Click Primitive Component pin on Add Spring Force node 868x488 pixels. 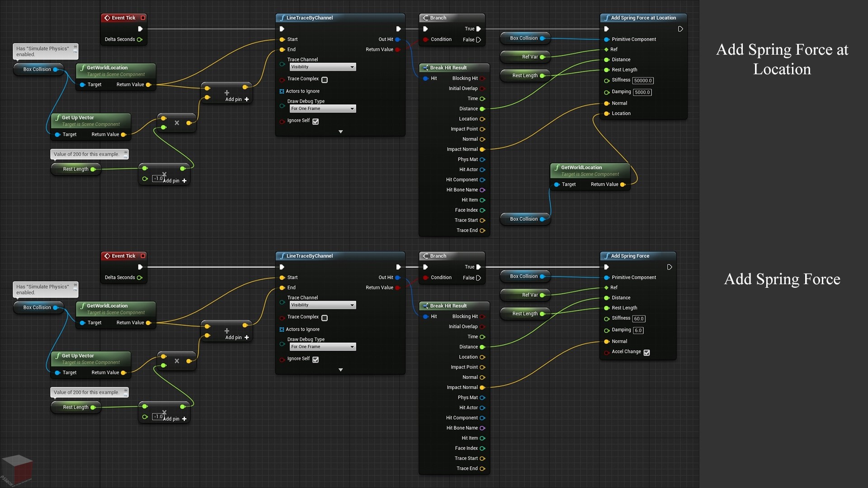click(x=607, y=277)
